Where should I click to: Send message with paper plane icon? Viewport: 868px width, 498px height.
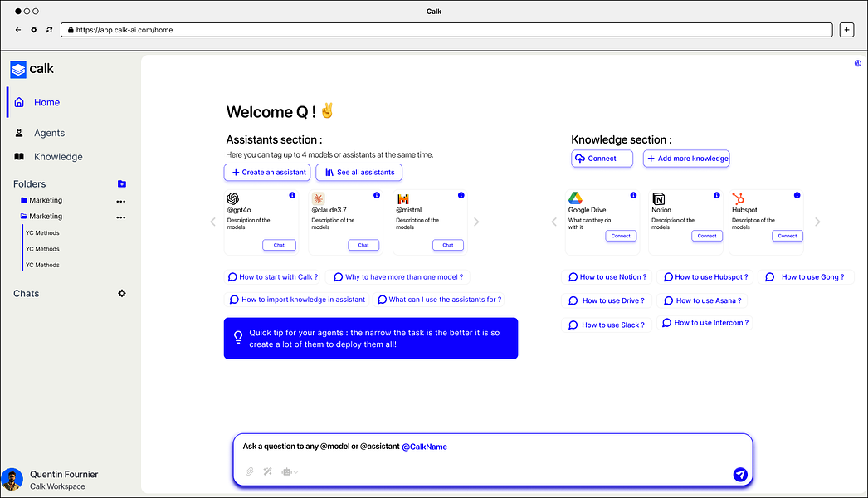(740, 474)
